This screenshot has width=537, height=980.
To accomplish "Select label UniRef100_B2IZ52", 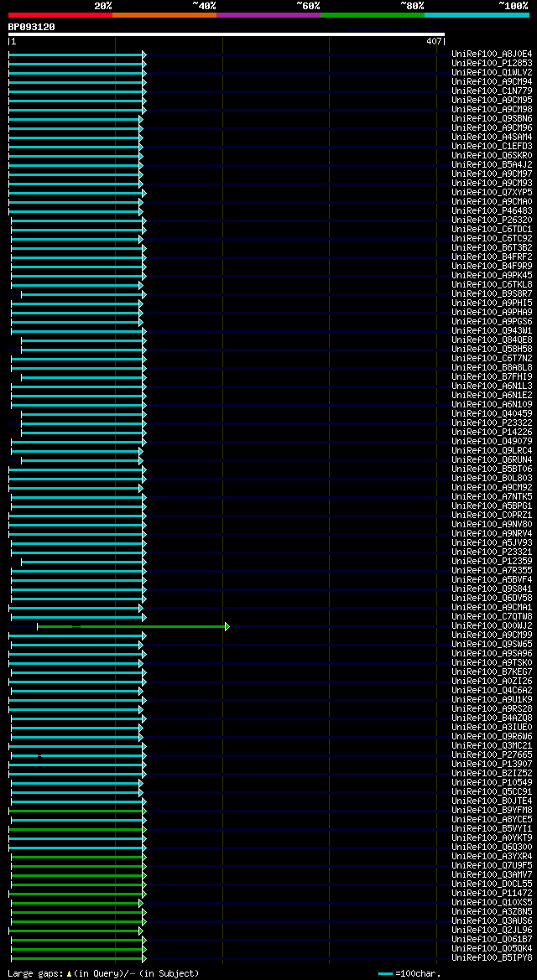I will point(492,773).
